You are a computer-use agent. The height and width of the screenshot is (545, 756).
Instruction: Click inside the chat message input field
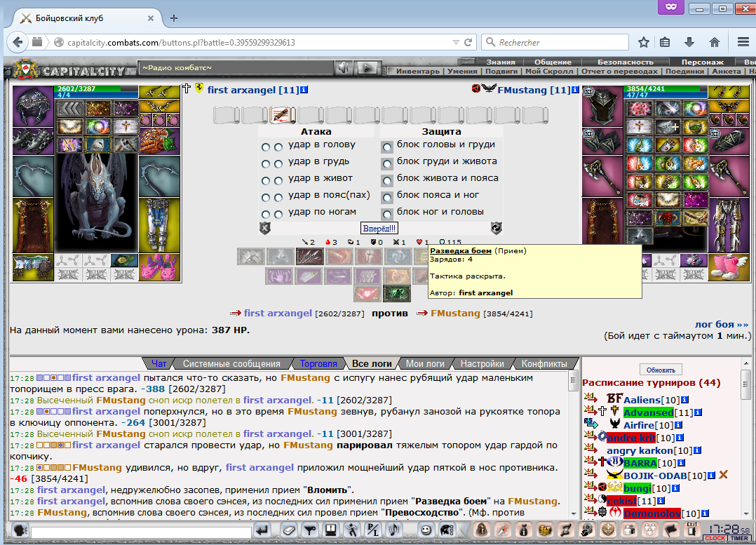tap(141, 532)
